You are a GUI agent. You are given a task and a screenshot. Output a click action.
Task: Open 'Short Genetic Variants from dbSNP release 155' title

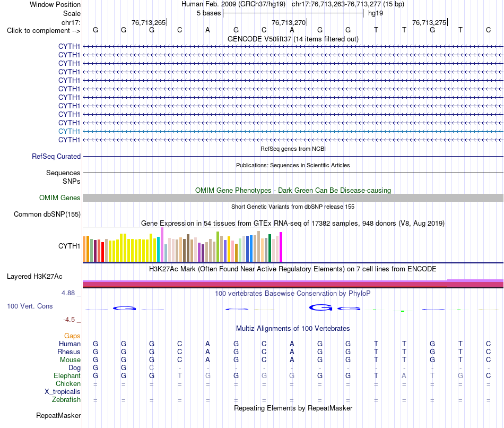click(x=293, y=207)
